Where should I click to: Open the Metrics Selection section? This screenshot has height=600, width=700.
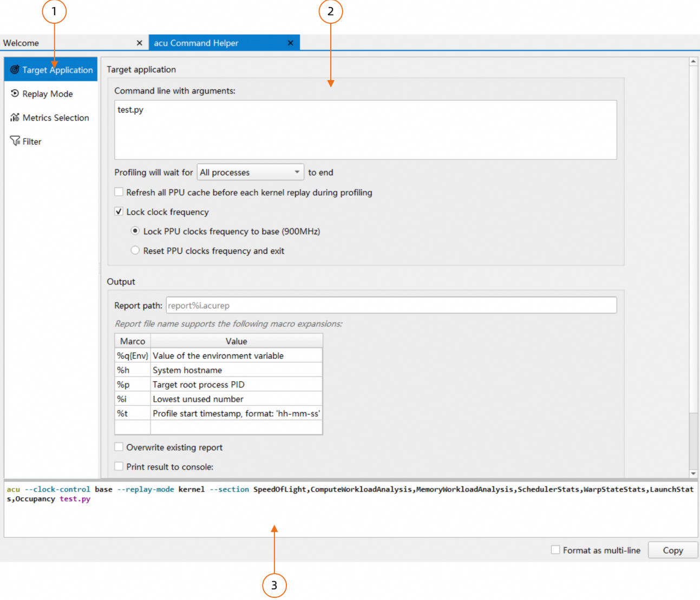(51, 117)
